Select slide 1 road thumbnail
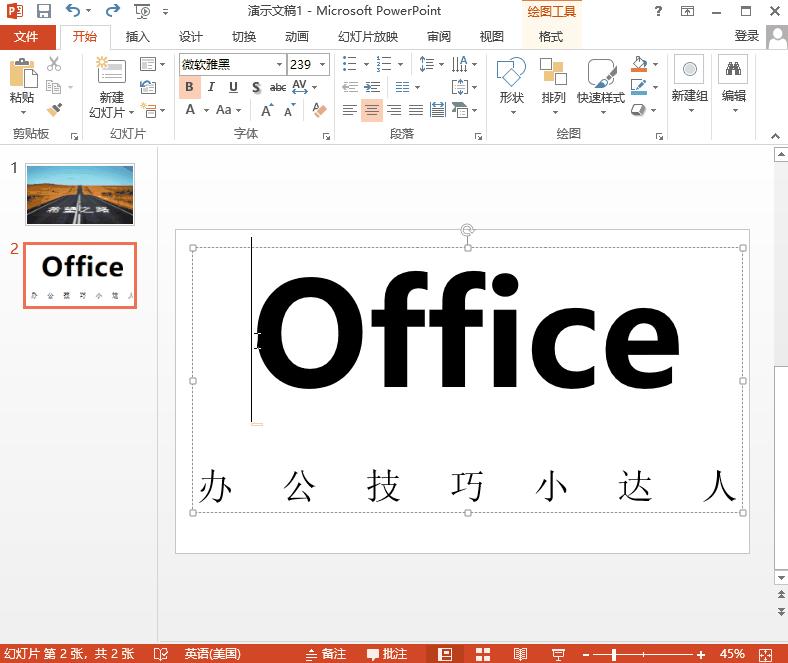 click(x=80, y=194)
